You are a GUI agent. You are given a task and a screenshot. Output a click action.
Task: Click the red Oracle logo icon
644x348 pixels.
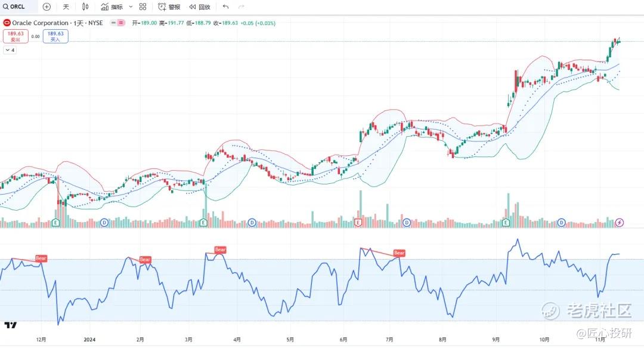pyautogui.click(x=7, y=23)
